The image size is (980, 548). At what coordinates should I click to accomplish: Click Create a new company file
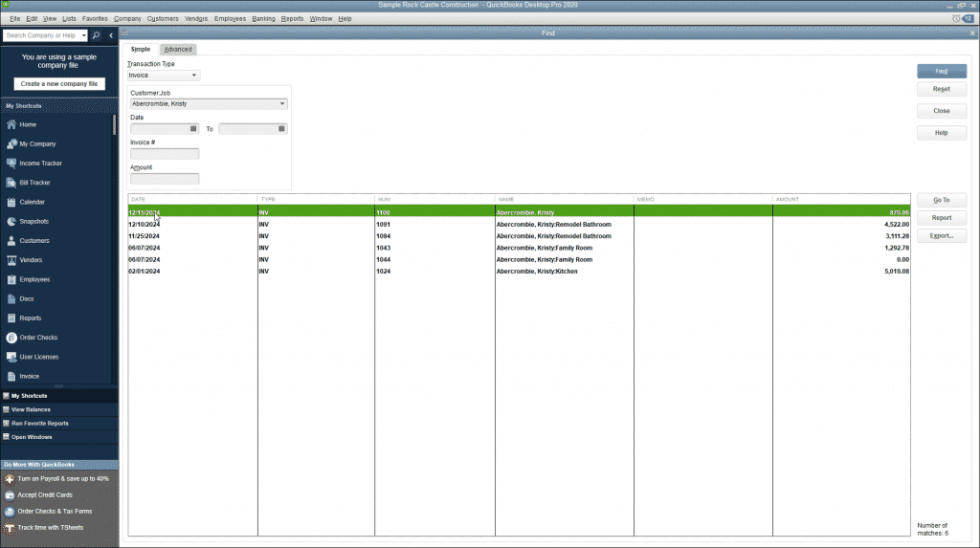[59, 84]
